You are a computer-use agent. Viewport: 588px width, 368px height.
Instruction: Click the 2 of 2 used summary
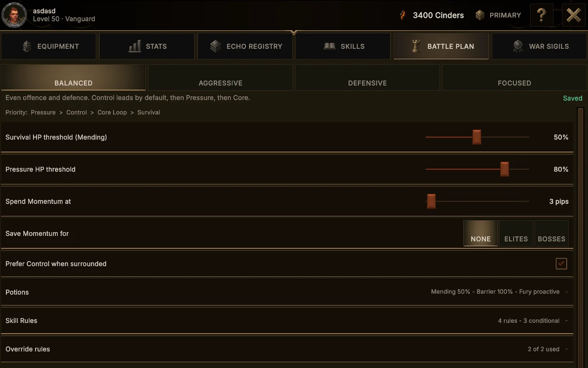[543, 349]
